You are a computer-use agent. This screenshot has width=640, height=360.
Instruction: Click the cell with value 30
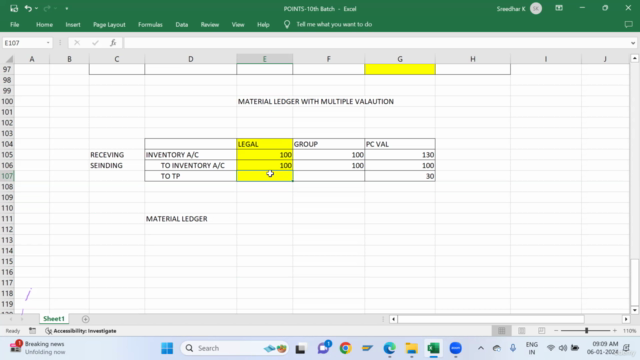[400, 176]
